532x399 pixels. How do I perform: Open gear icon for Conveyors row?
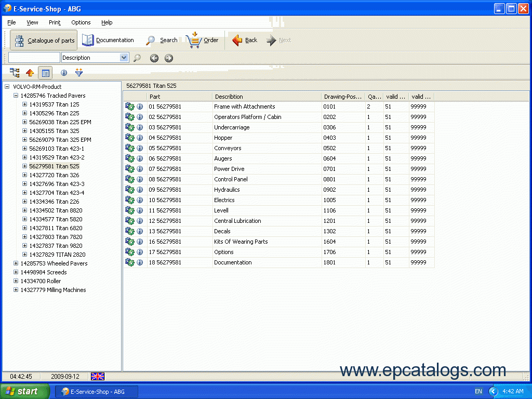pyautogui.click(x=129, y=148)
